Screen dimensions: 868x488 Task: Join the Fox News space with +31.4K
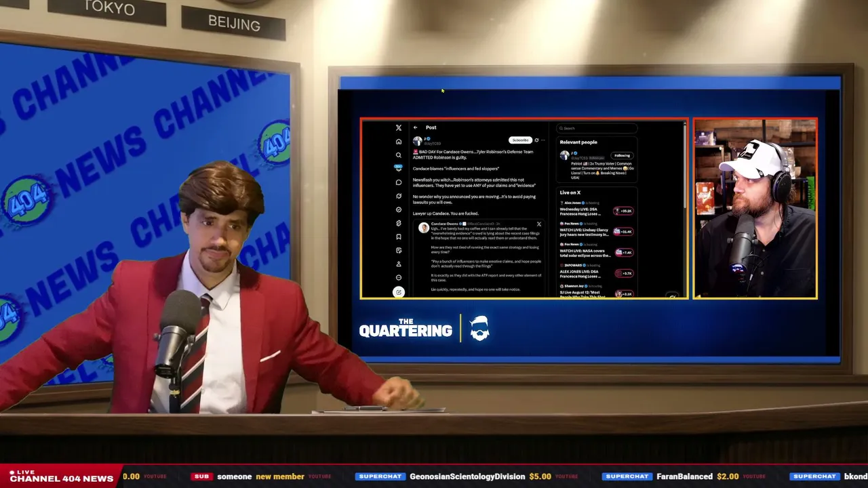[x=623, y=231]
